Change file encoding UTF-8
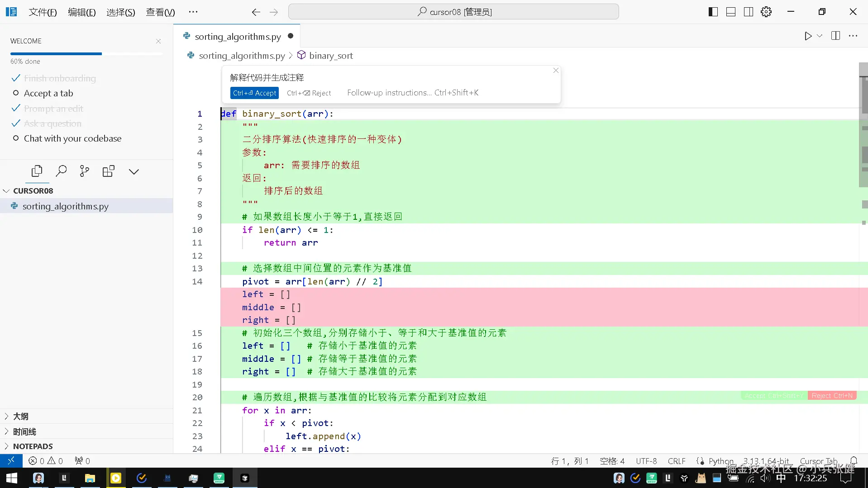 click(x=646, y=461)
